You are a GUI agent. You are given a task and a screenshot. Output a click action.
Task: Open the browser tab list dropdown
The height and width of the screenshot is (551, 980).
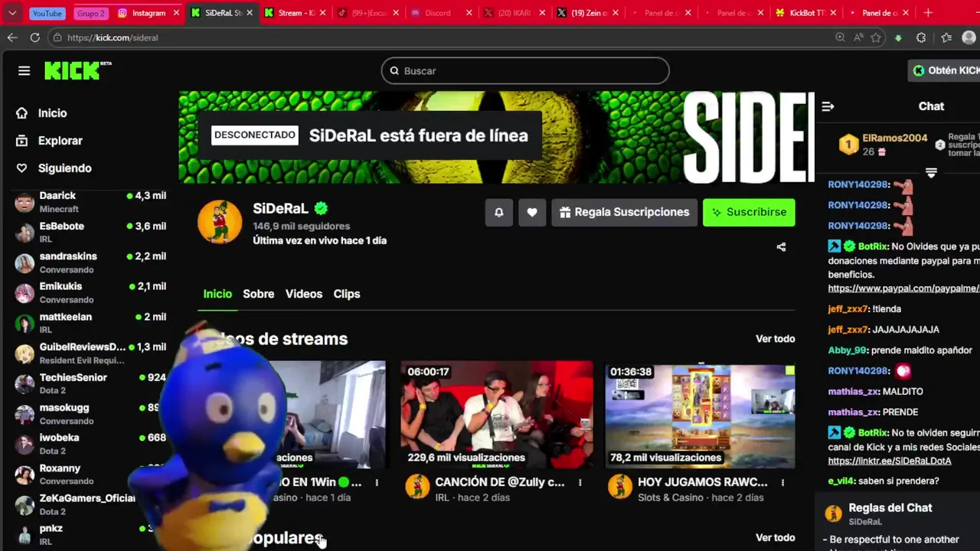coord(12,13)
